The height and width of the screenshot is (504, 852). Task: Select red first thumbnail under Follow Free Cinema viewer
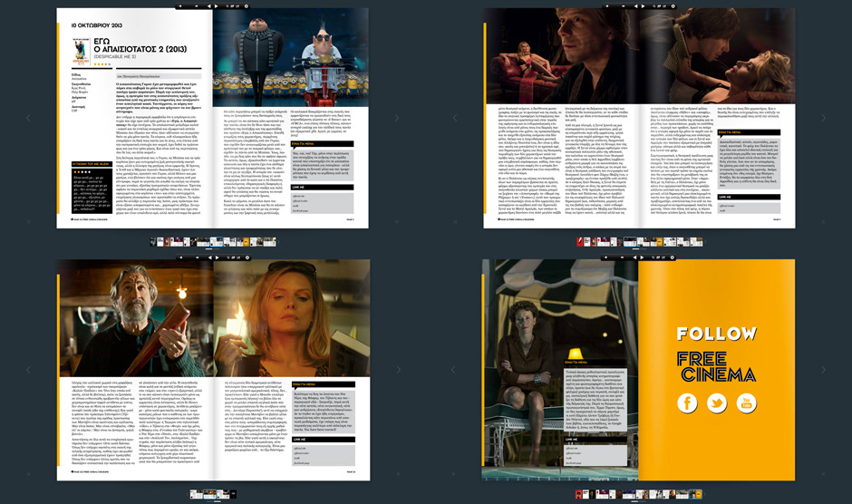(x=578, y=494)
